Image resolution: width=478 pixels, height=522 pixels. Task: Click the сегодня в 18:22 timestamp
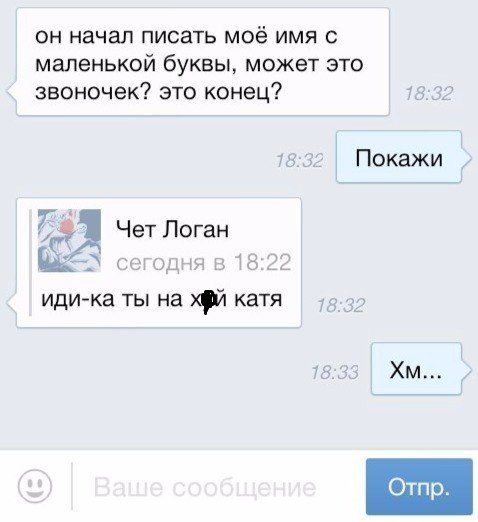(x=204, y=262)
